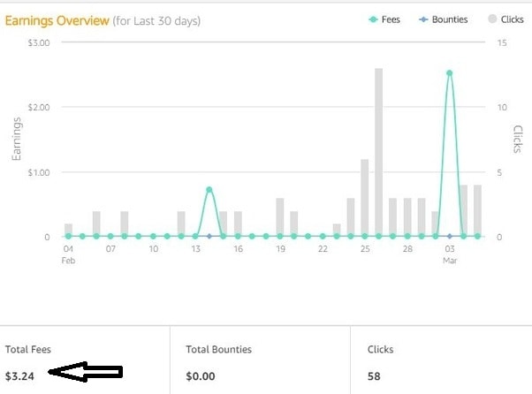
Task: Click the blue Bounties diamond at March 03
Action: point(450,236)
